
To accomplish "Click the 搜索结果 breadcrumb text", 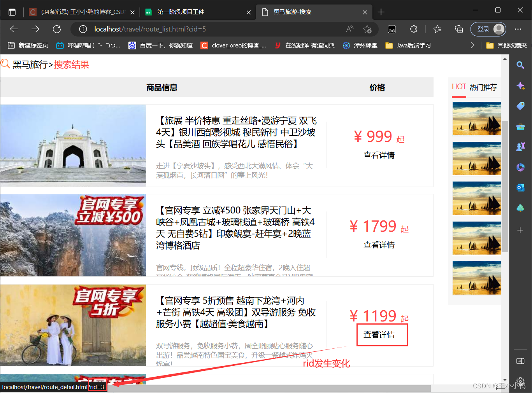I will click(x=72, y=65).
